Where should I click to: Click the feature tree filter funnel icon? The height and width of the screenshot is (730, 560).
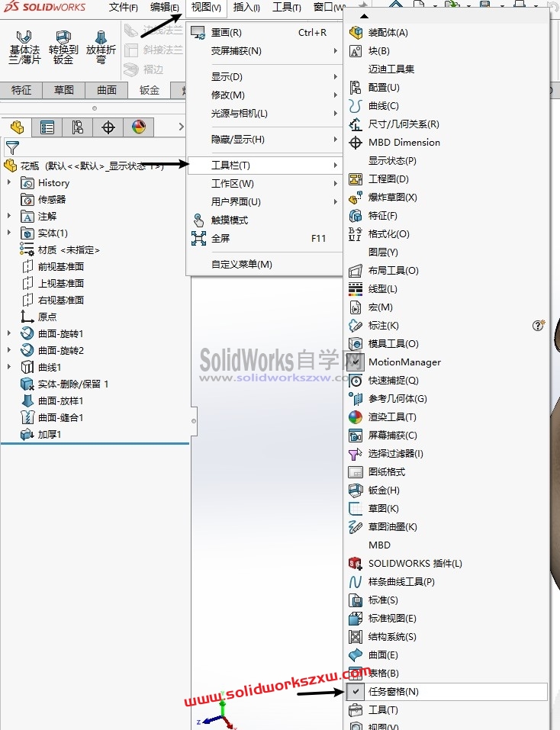tap(12, 148)
